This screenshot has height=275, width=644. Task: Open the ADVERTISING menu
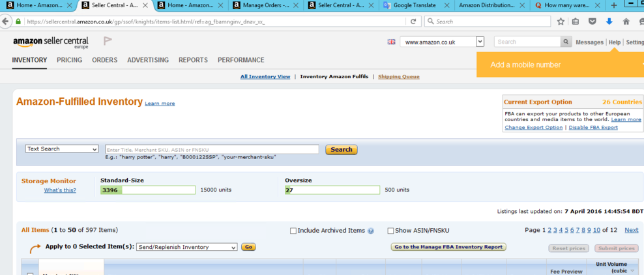(x=148, y=60)
